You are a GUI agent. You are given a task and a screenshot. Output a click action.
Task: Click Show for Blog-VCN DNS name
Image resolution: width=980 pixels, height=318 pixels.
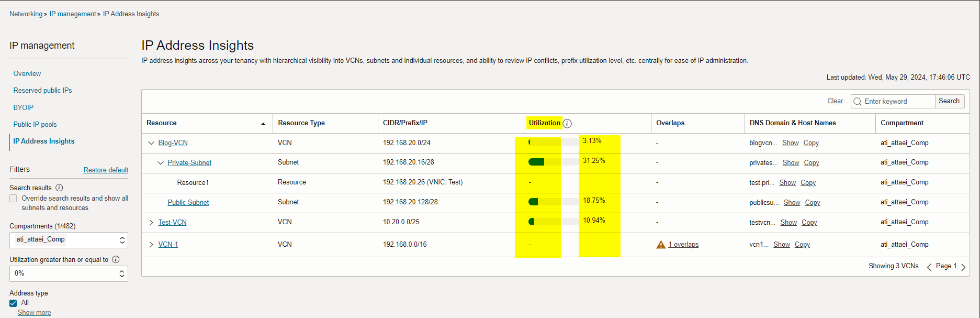coord(790,143)
